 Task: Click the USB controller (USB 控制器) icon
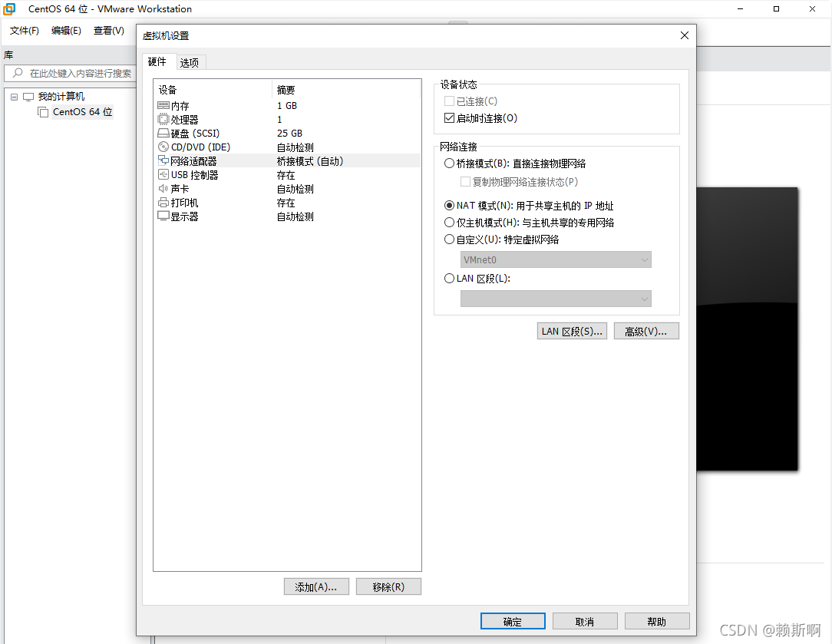[163, 174]
